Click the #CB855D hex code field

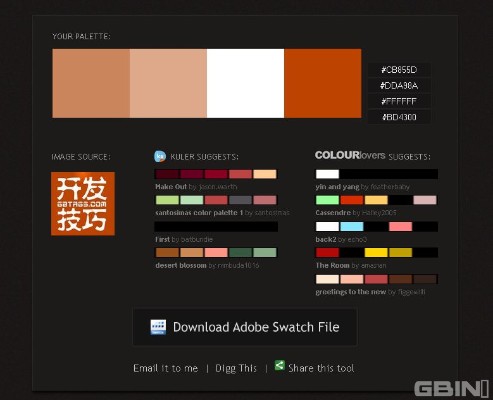point(399,70)
